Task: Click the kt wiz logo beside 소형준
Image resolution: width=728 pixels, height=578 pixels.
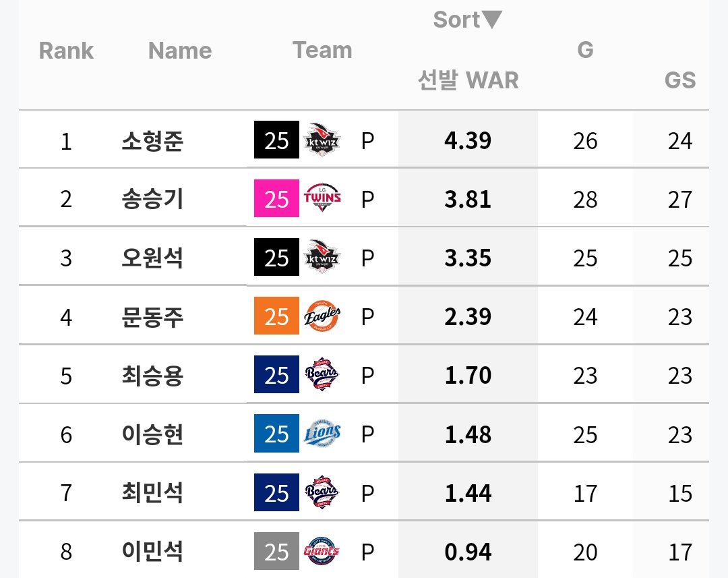Action: tap(322, 140)
